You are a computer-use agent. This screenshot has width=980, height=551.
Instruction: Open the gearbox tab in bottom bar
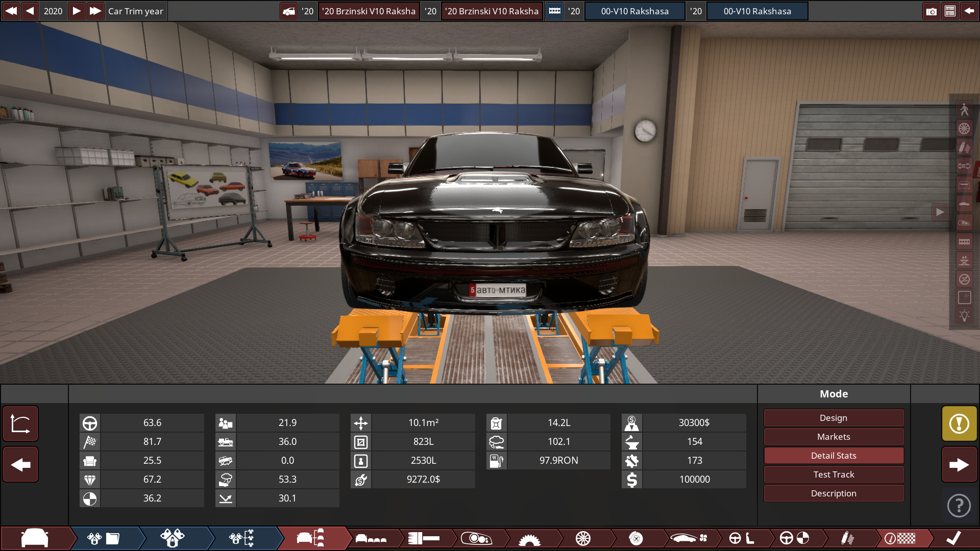529,538
